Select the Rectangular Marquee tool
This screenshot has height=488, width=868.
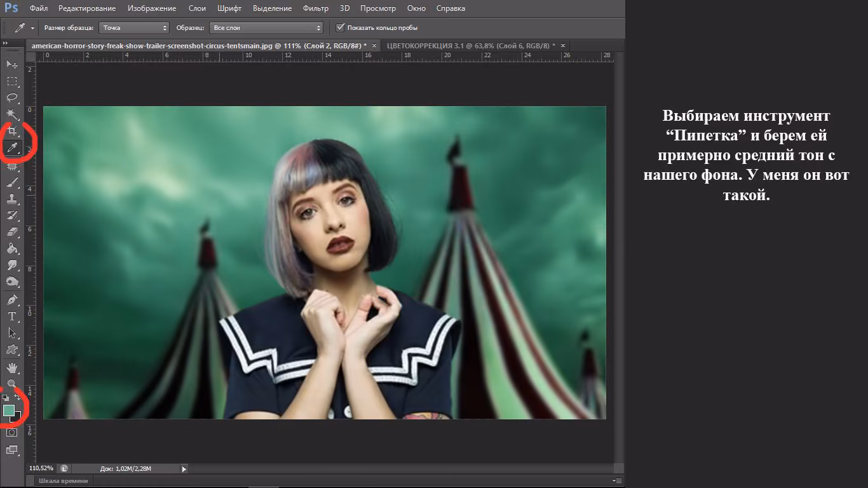point(12,81)
